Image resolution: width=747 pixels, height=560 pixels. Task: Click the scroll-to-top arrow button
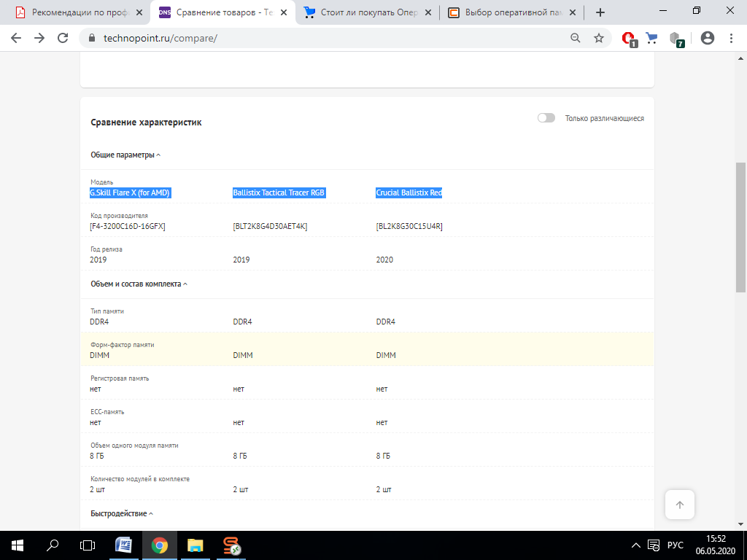pos(680,505)
